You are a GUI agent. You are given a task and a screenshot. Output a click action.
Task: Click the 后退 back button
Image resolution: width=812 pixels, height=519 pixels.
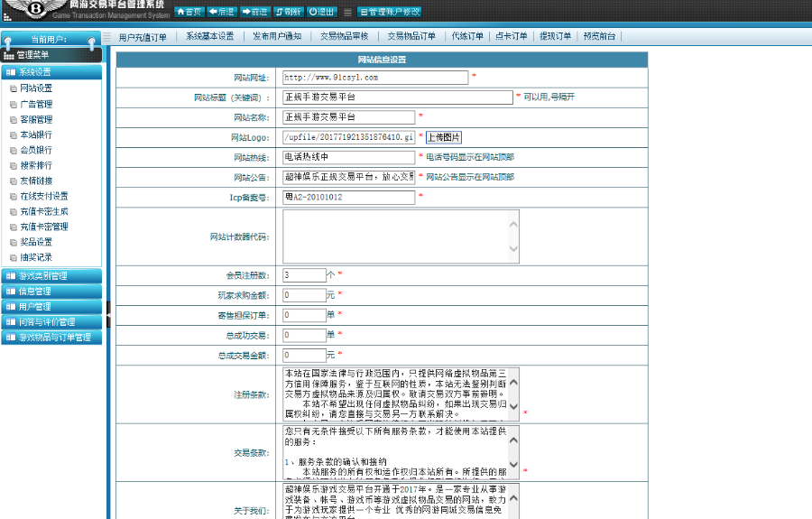coord(222,12)
